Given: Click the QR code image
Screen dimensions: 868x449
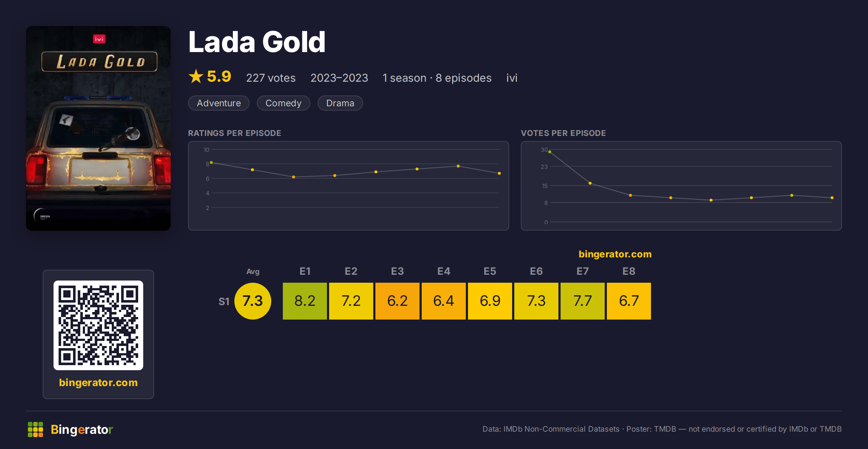Looking at the screenshot, I should 98,325.
